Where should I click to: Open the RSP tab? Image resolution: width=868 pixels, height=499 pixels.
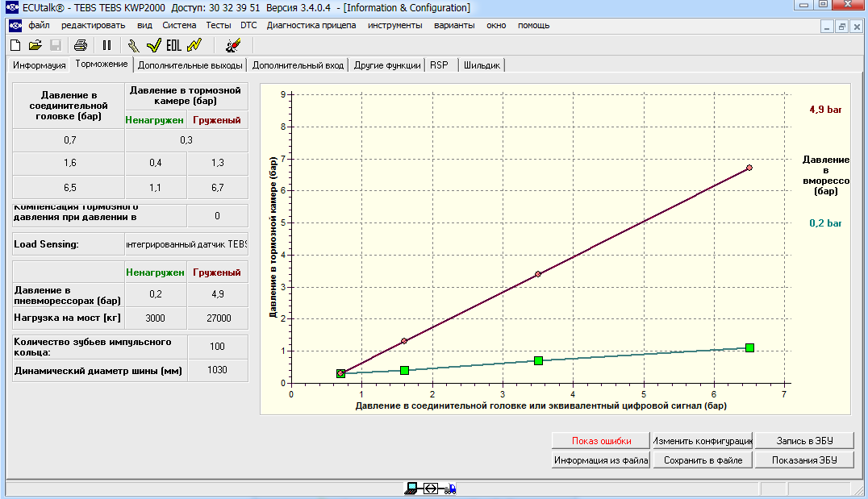click(x=439, y=65)
